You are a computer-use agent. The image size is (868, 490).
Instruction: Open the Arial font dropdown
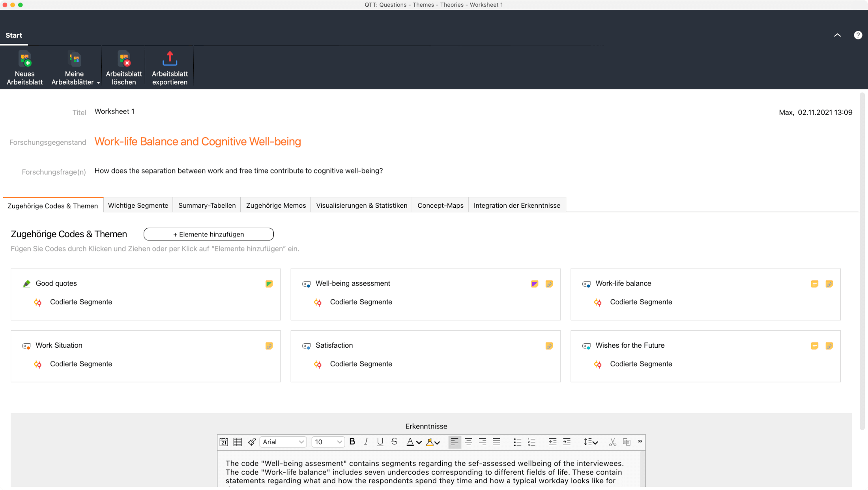point(283,442)
